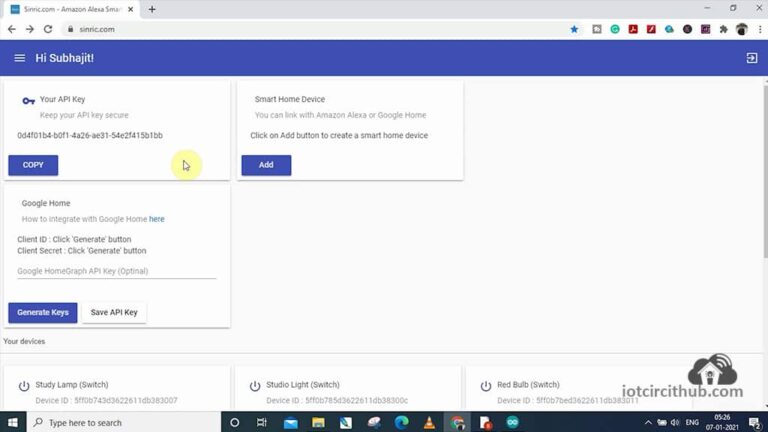Open Chrome extensions puzzle icon

point(723,29)
